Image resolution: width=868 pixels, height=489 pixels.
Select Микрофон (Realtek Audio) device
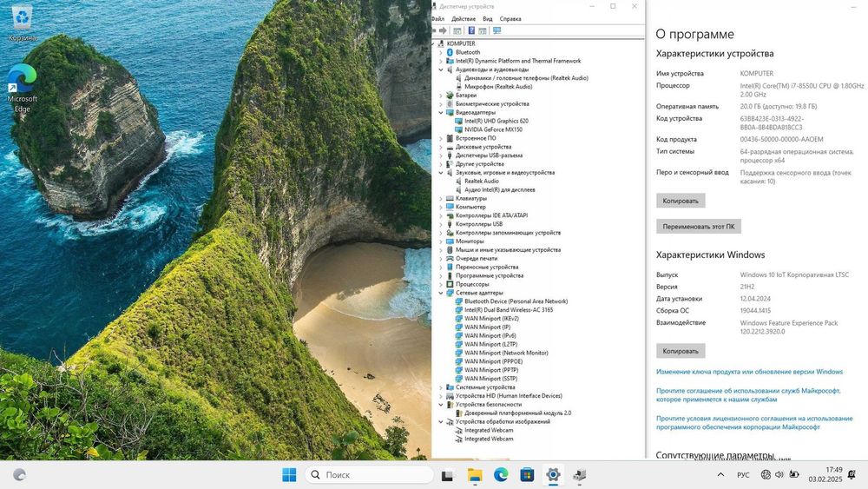tap(498, 86)
